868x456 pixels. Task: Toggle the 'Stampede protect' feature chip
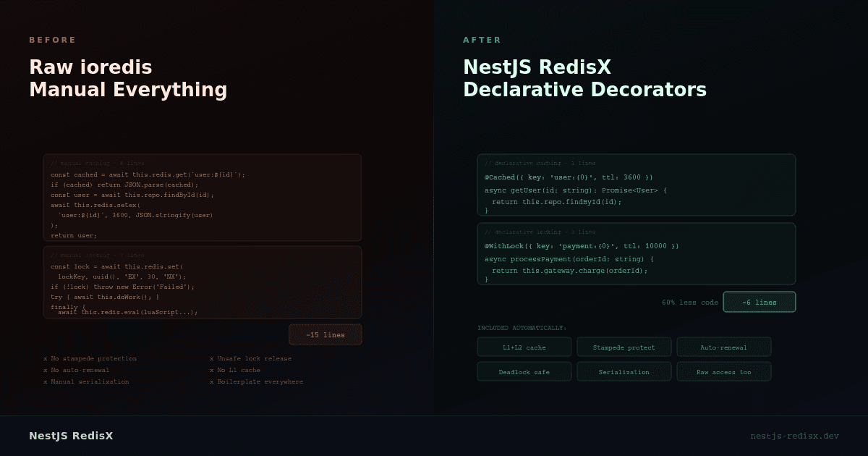(x=624, y=347)
